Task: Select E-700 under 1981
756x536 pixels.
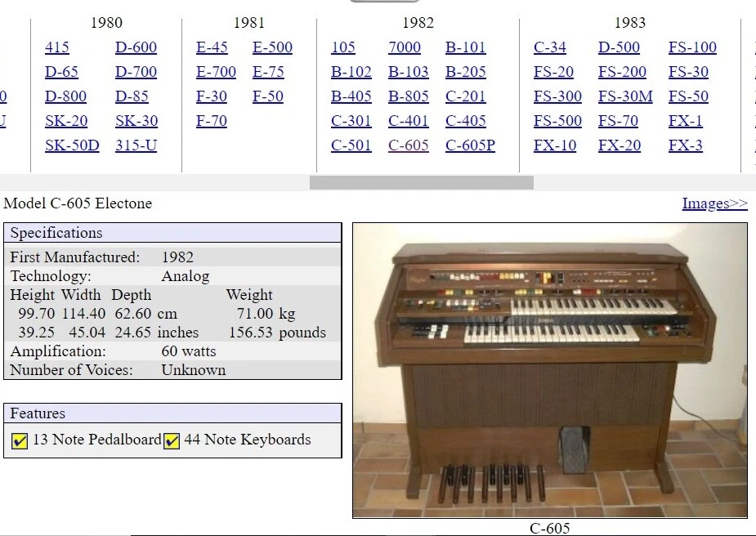Action: point(215,72)
